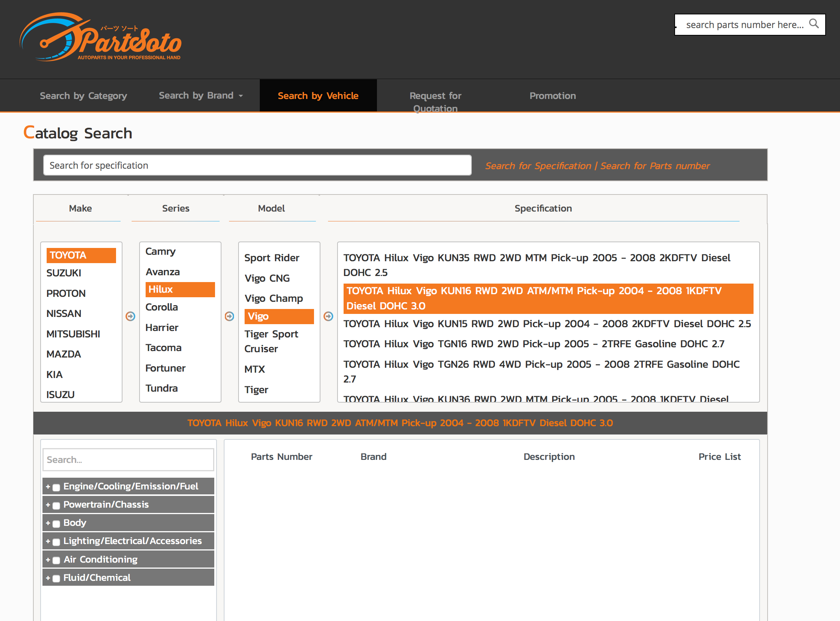This screenshot has width=840, height=621.
Task: Click Search for Specification link
Action: [x=538, y=166]
